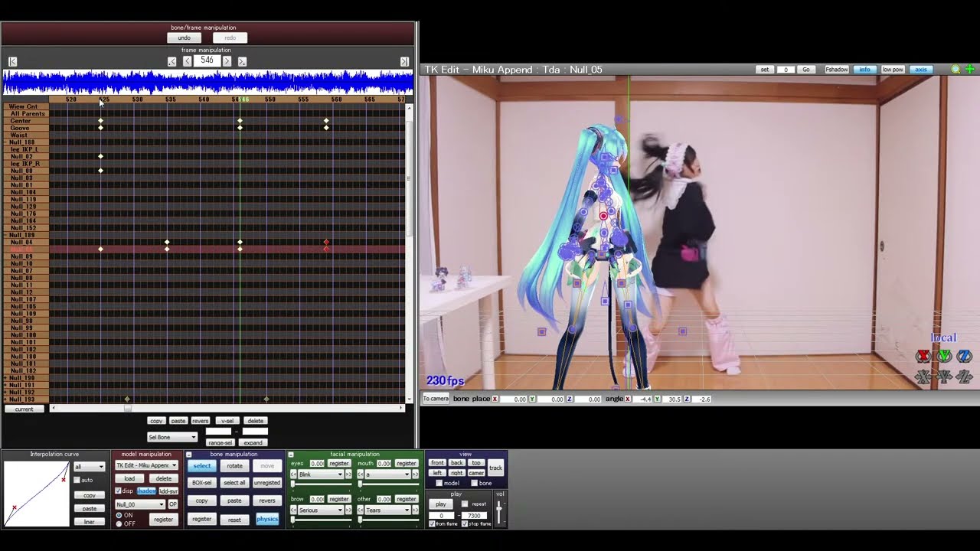980x551 pixels.
Task: Toggle the stop flame checkbox
Action: (x=465, y=524)
